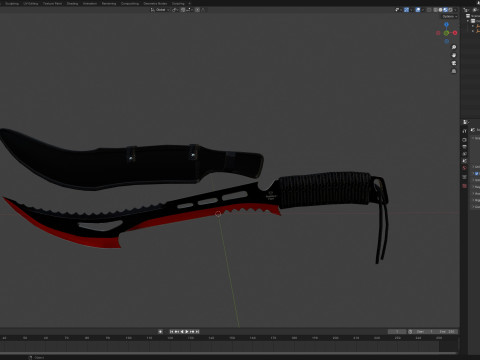
Task: Open the Output properties tab
Action: [x=464, y=147]
